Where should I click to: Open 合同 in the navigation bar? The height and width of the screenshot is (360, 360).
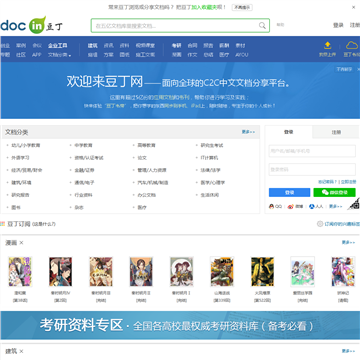[192, 45]
